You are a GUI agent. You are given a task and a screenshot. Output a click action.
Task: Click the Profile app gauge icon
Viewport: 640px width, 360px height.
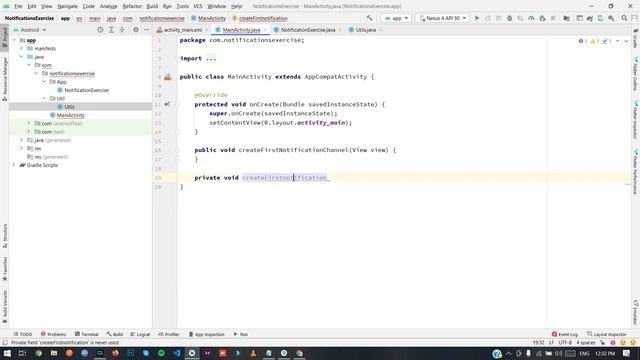(531, 18)
